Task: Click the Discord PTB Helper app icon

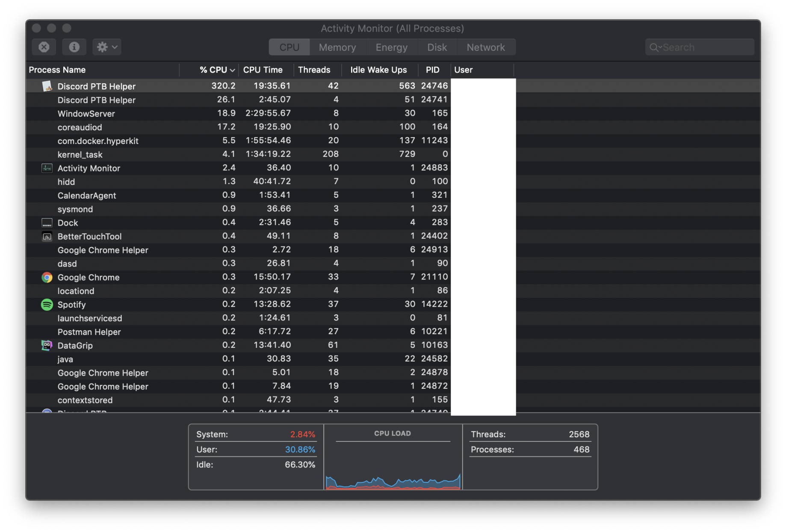Action: click(47, 86)
